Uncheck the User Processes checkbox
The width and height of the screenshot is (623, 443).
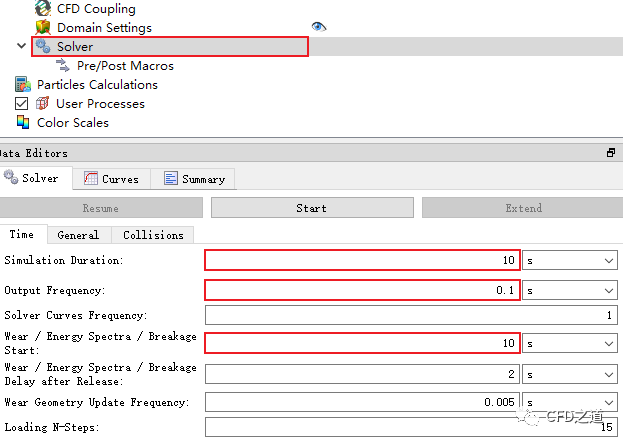pos(22,104)
